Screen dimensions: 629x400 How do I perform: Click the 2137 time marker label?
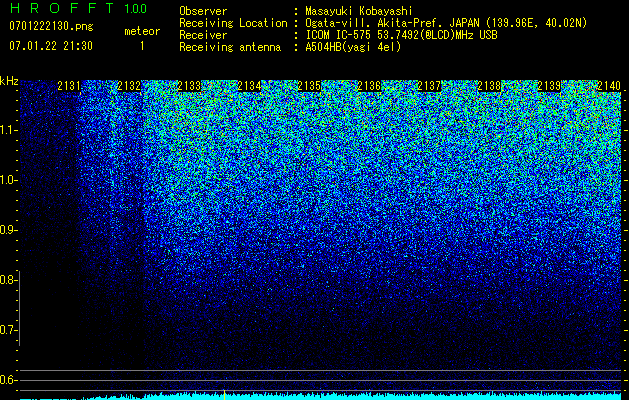coord(429,86)
